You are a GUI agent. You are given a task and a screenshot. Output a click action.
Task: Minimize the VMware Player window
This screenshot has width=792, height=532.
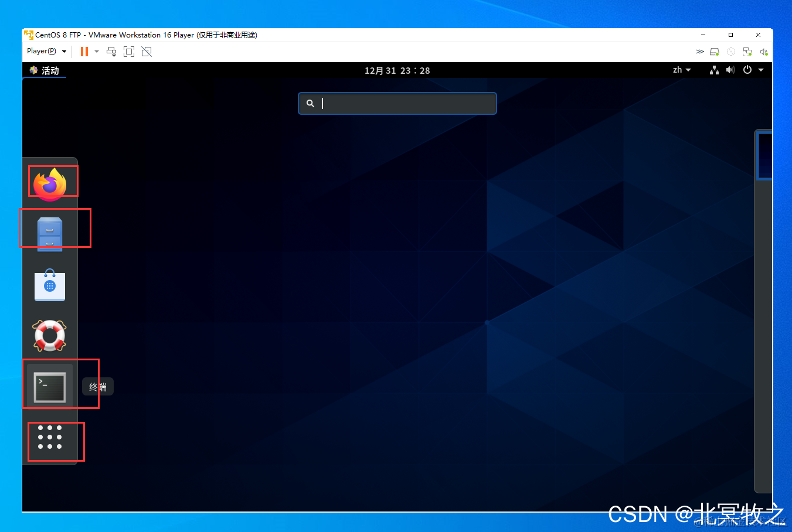click(703, 35)
